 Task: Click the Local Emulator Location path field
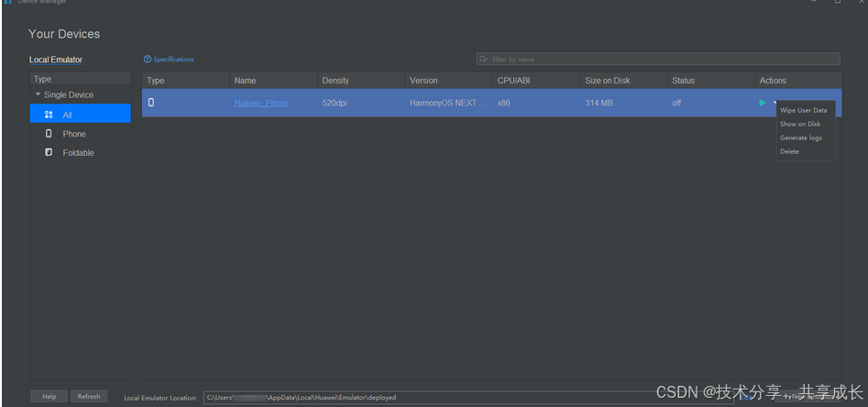468,397
